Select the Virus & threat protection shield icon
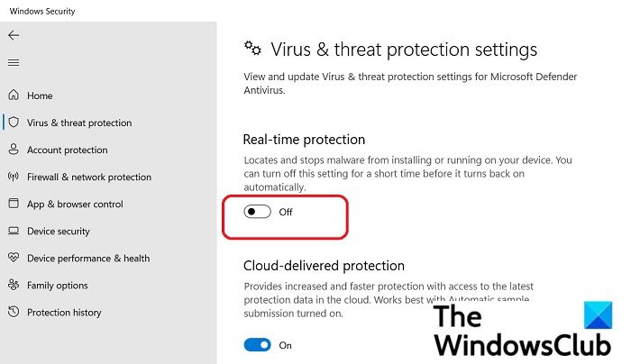This screenshot has height=364, width=631. pos(14,123)
